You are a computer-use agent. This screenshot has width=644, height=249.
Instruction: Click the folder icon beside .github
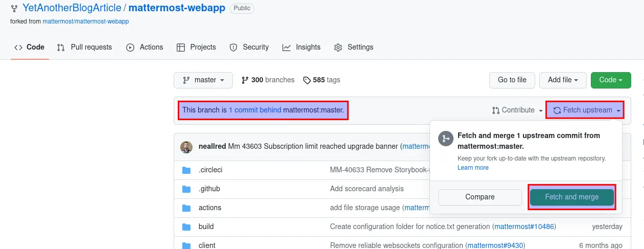pos(186,189)
